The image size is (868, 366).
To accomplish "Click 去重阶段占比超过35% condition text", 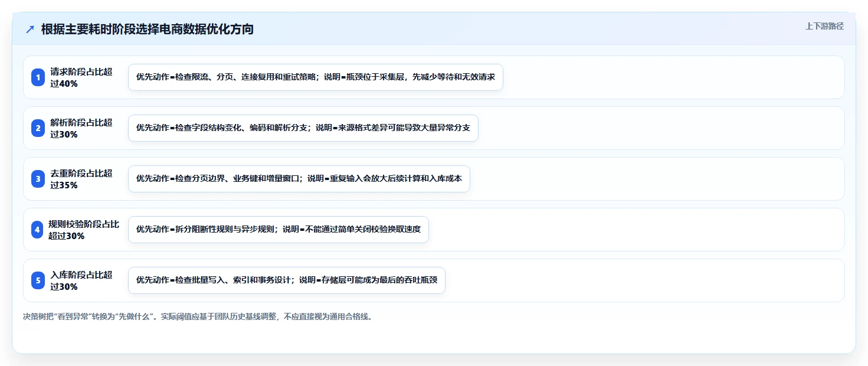I will 81,179.
